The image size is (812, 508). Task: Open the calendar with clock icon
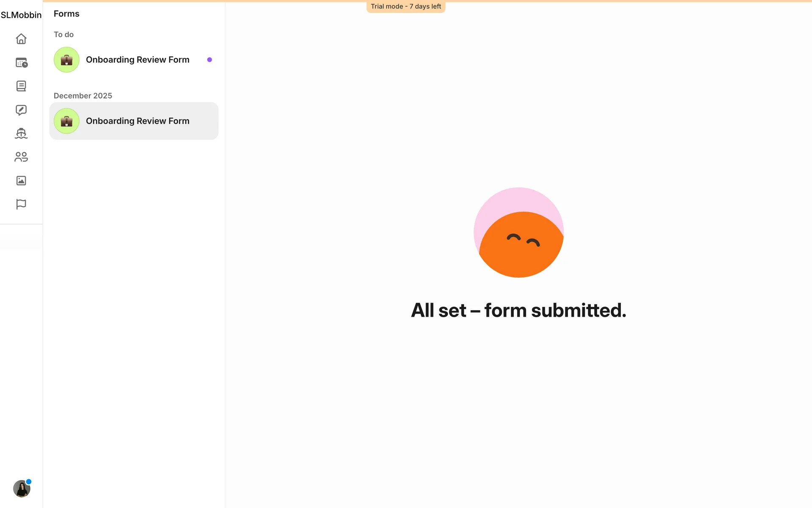(x=21, y=63)
